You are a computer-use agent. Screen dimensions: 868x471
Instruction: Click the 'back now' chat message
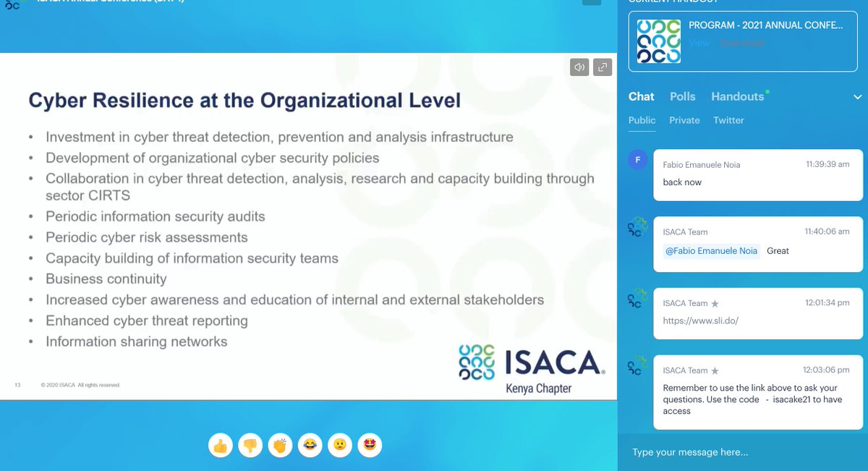pyautogui.click(x=682, y=182)
